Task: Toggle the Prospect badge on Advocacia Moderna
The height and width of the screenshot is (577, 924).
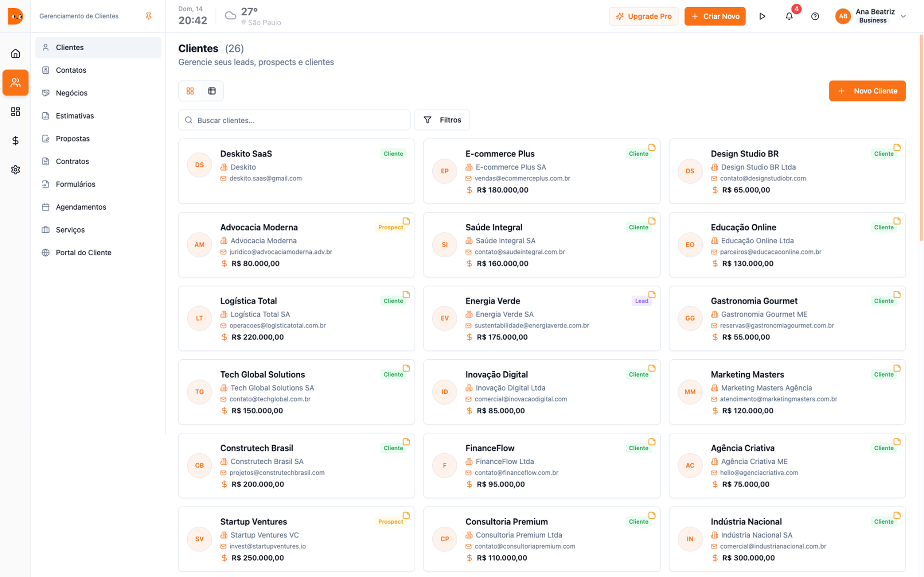Action: (391, 227)
